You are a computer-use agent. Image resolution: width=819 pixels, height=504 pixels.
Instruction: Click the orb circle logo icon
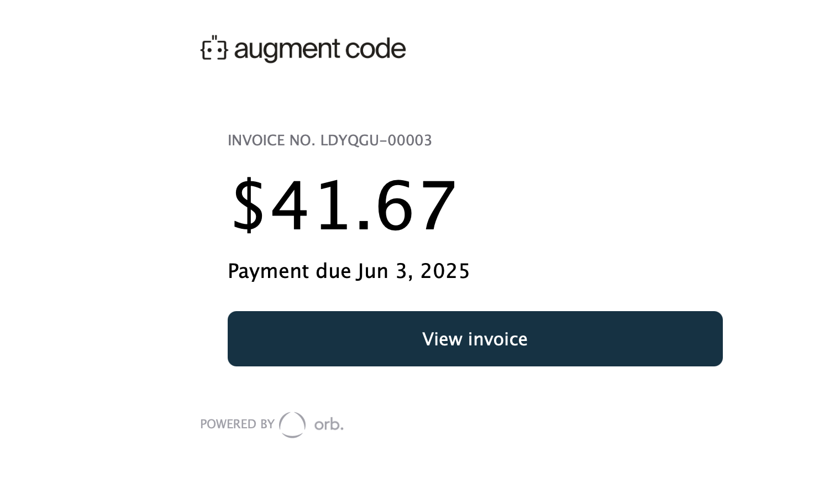292,424
